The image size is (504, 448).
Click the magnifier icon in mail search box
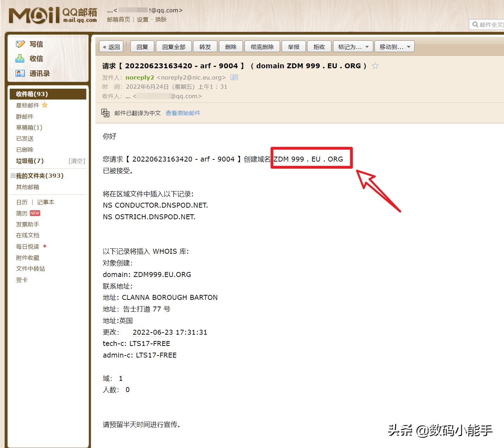point(476,24)
